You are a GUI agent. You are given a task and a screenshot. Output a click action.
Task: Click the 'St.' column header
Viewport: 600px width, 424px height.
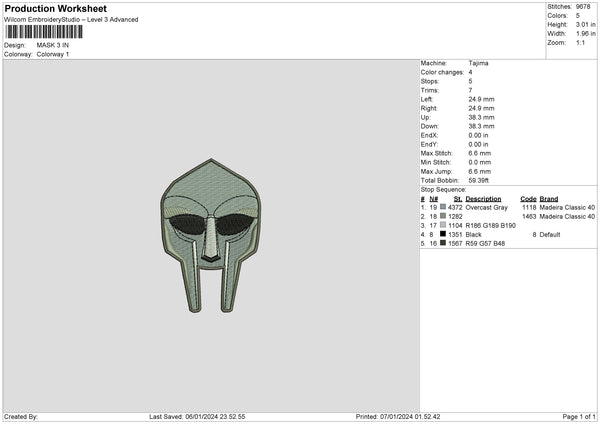(x=458, y=199)
